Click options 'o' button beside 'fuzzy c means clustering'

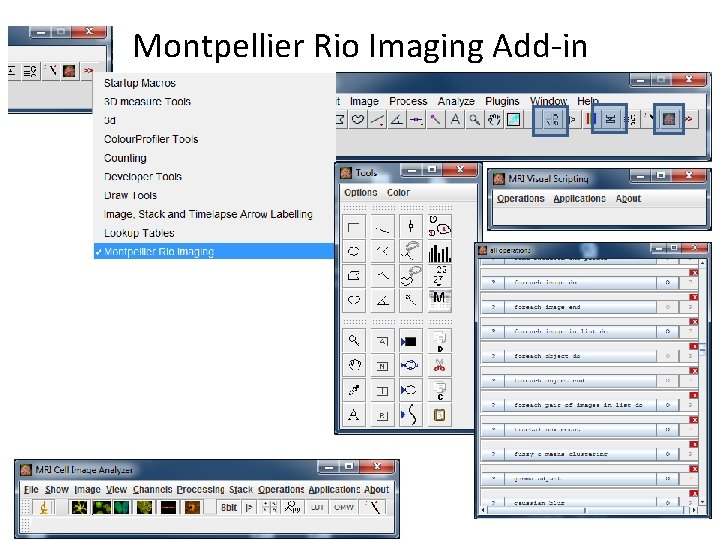668,454
